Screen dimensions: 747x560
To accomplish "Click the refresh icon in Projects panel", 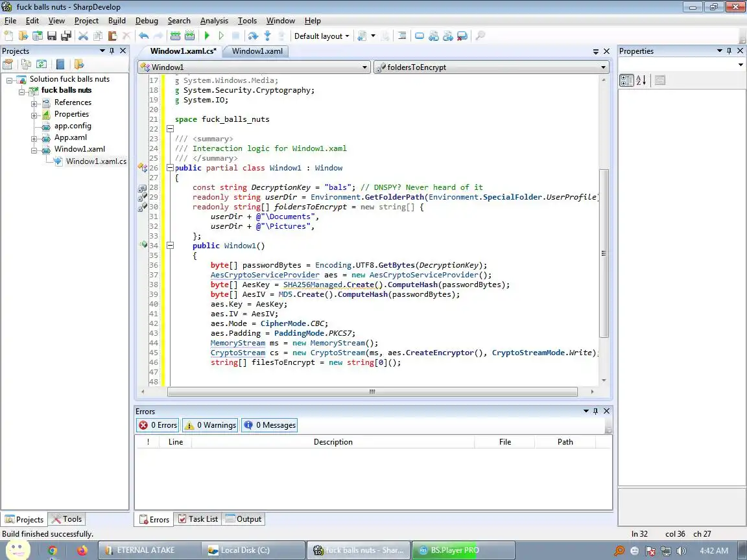I will (x=41, y=64).
